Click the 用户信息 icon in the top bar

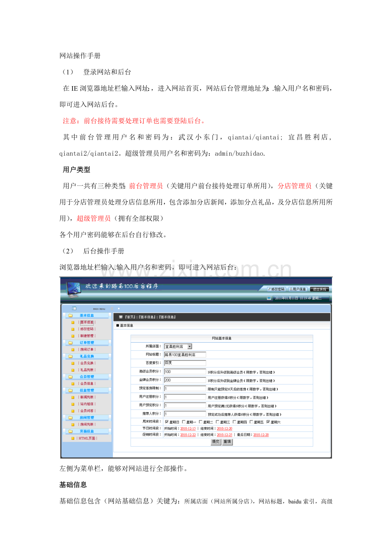pos(298,289)
